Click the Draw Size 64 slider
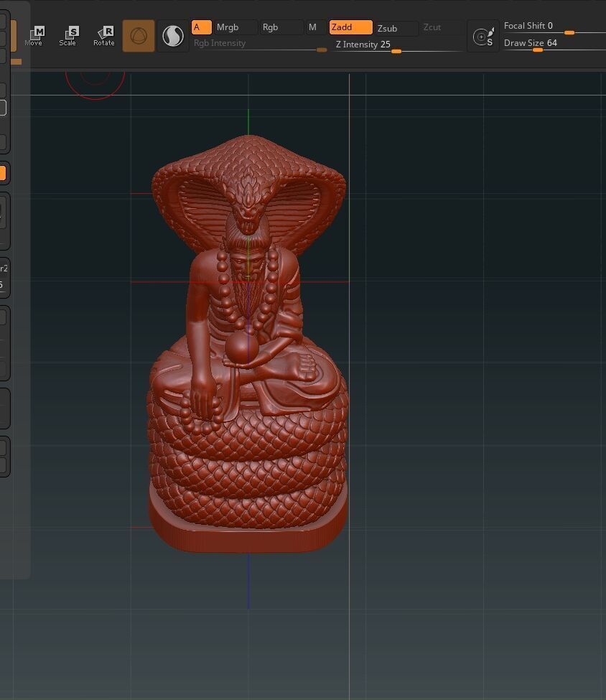Image resolution: width=606 pixels, height=700 pixels. click(x=554, y=45)
